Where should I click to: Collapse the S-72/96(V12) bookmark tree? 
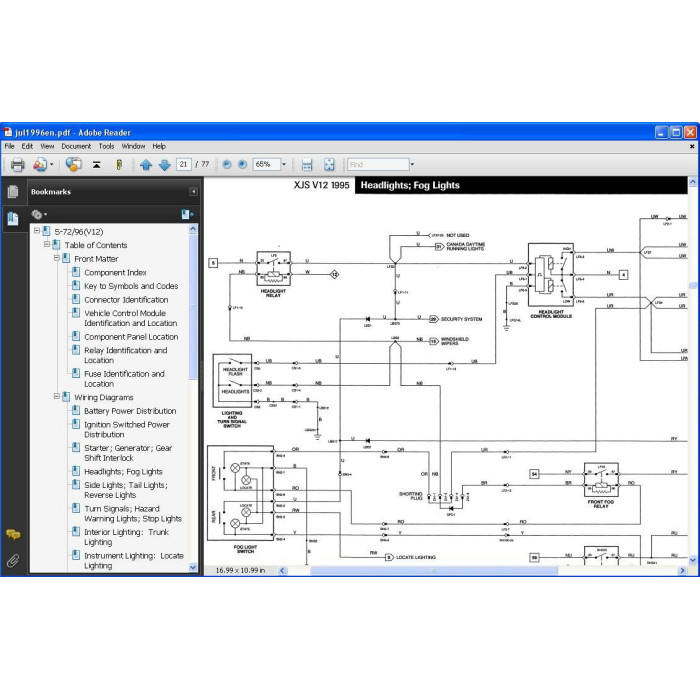point(37,231)
